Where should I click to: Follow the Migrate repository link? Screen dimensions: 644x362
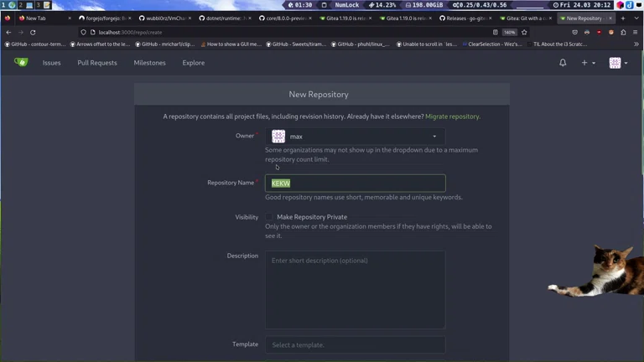coord(452,116)
